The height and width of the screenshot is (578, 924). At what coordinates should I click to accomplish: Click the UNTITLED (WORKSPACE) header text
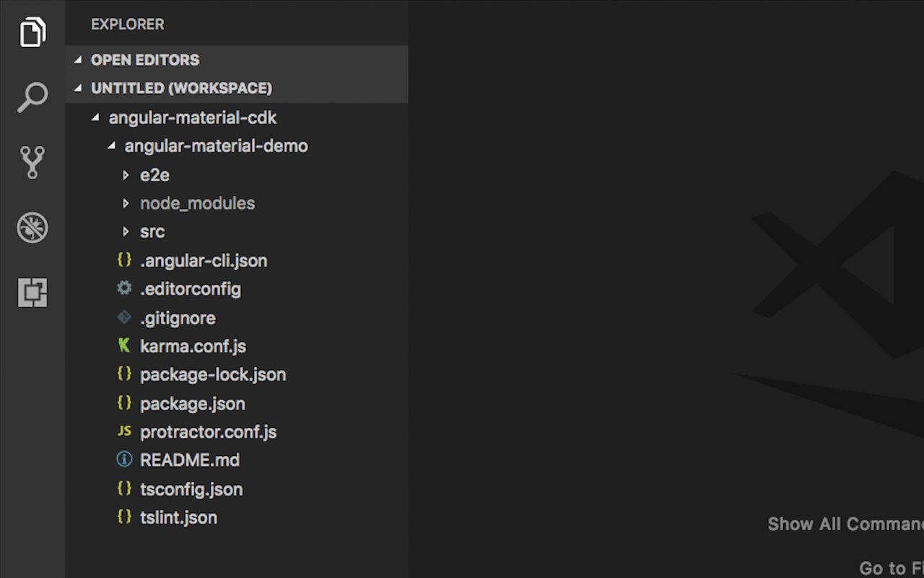181,88
